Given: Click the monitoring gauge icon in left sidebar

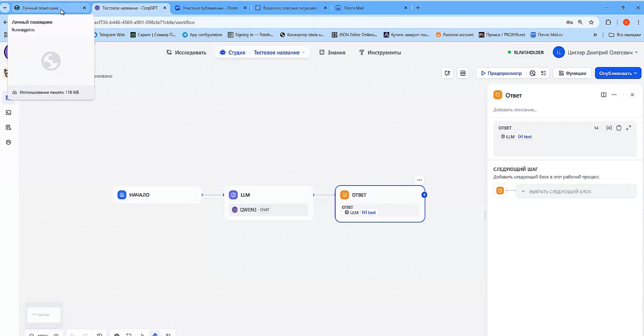Looking at the screenshot, I should point(8,142).
